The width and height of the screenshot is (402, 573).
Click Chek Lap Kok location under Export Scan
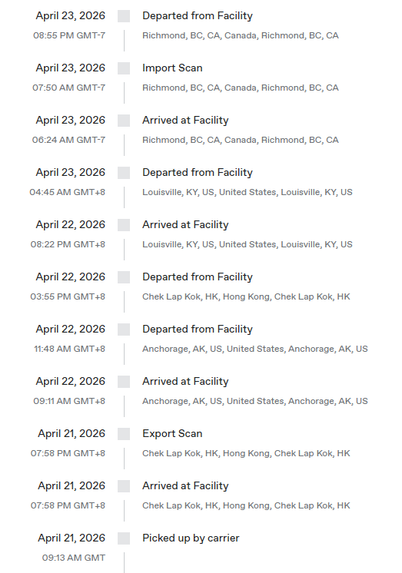246,453
